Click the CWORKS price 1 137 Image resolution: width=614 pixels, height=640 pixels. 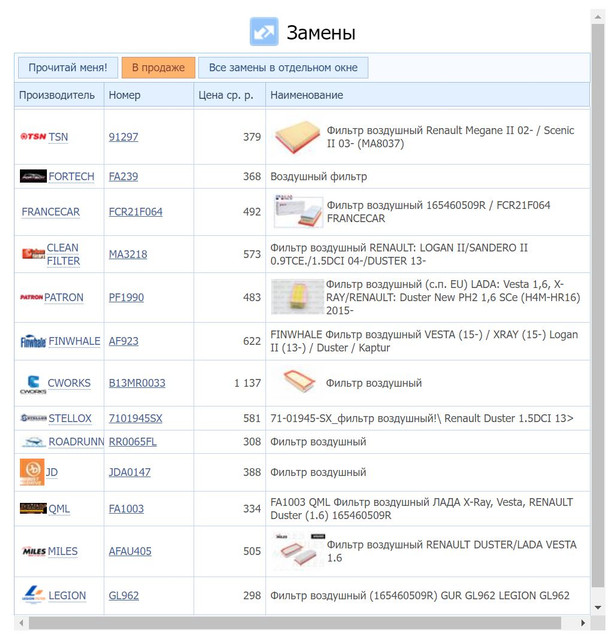click(247, 383)
